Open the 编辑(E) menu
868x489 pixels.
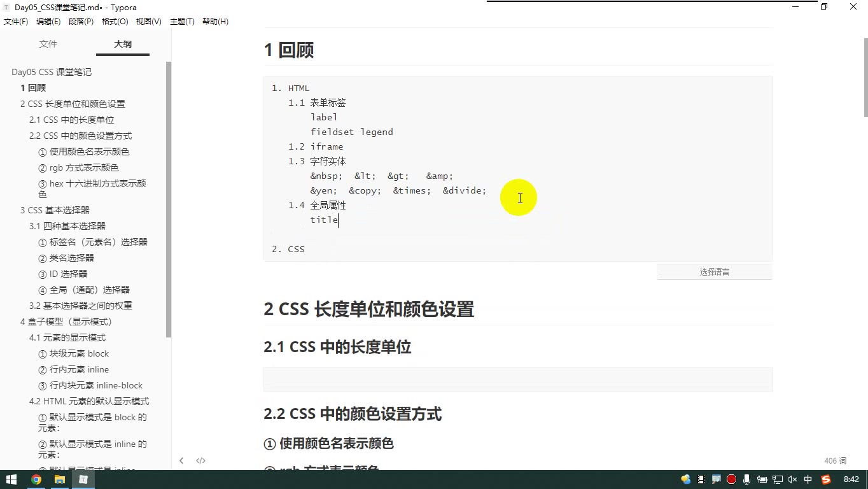point(48,22)
